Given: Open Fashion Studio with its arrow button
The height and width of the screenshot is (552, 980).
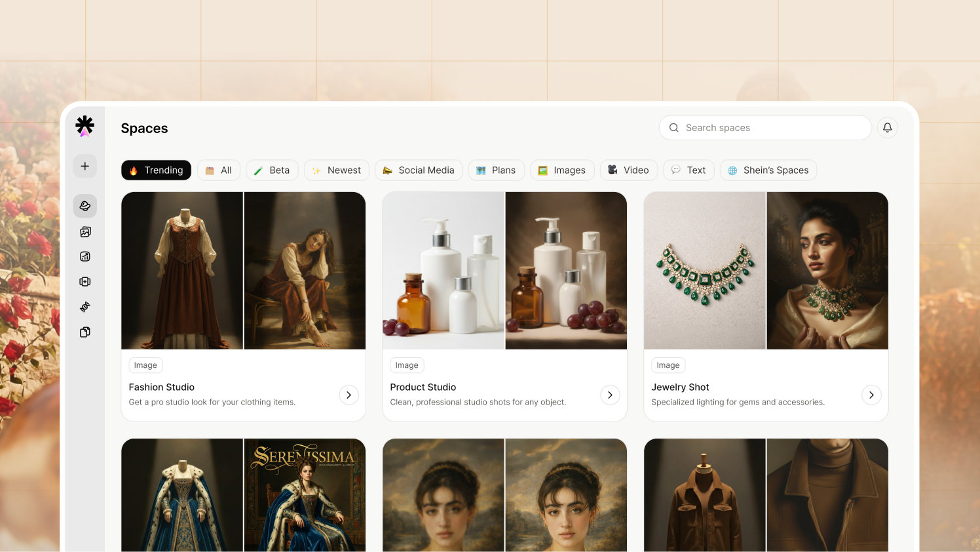Looking at the screenshot, I should (349, 395).
